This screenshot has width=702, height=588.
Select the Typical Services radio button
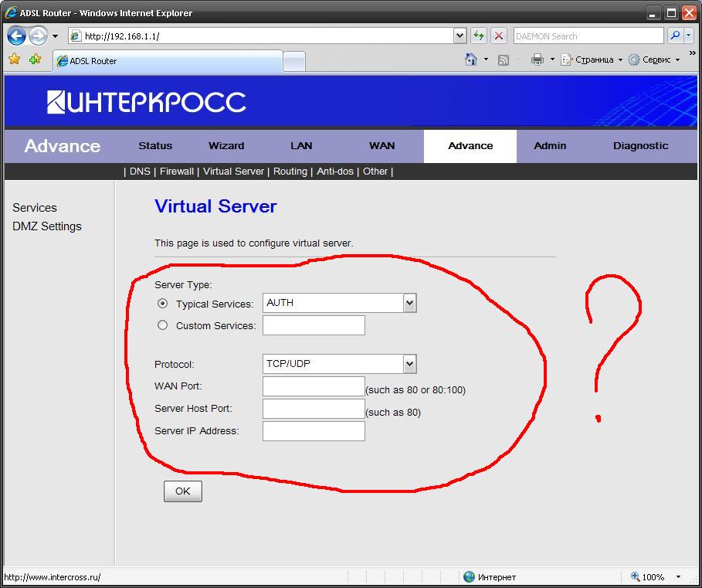coord(162,304)
